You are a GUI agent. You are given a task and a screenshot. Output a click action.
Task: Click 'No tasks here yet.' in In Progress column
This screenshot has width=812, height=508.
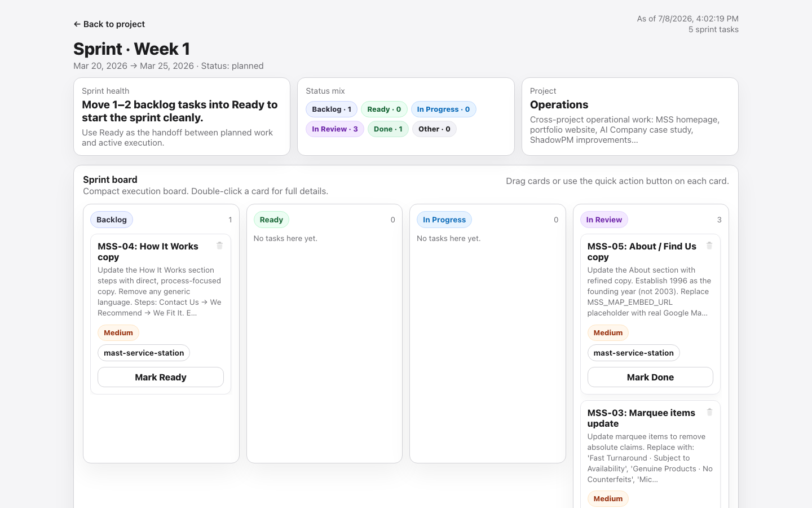tap(449, 239)
